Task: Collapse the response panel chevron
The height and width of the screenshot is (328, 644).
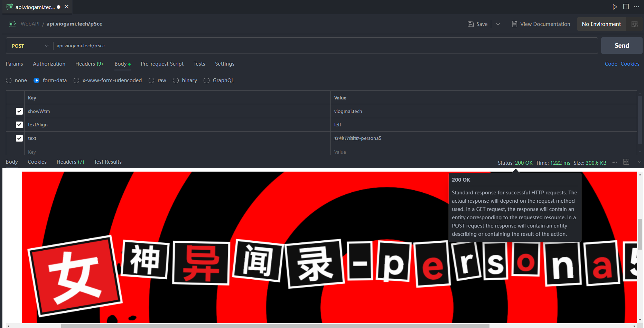Action: click(x=640, y=162)
